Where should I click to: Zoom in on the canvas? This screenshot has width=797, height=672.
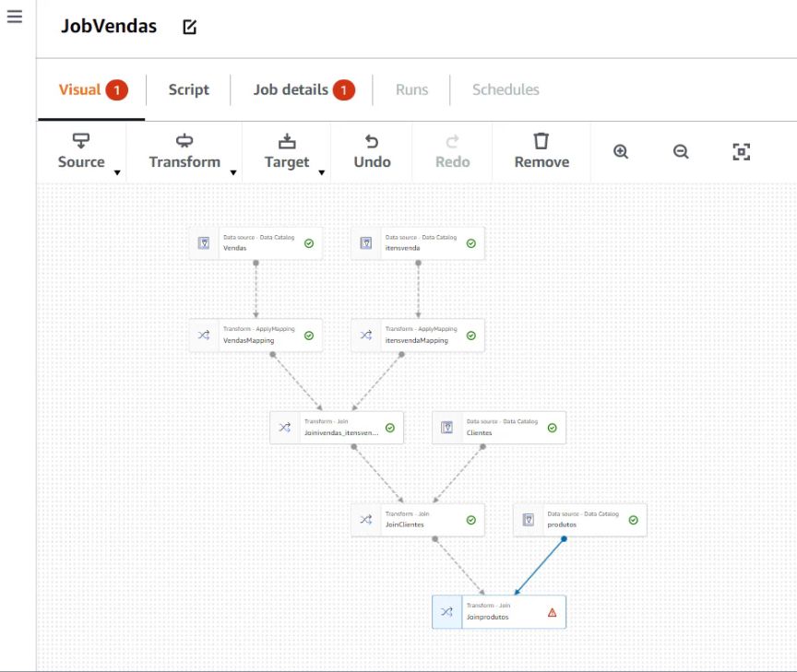[621, 152]
